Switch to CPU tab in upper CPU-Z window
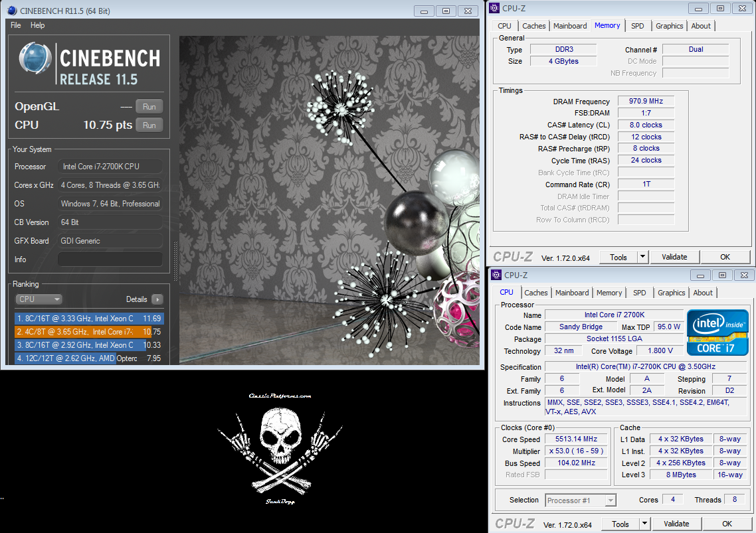The image size is (756, 533). point(504,26)
